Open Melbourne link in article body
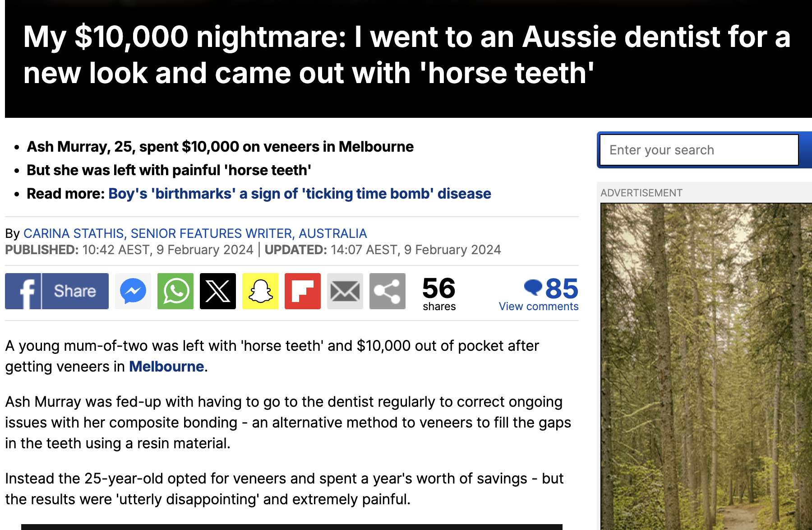 [166, 367]
